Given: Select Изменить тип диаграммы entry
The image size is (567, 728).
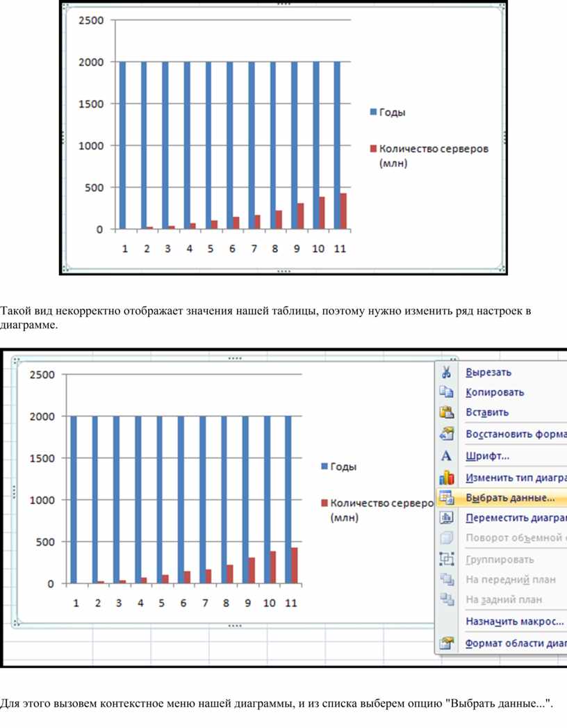Looking at the screenshot, I should point(516,478).
